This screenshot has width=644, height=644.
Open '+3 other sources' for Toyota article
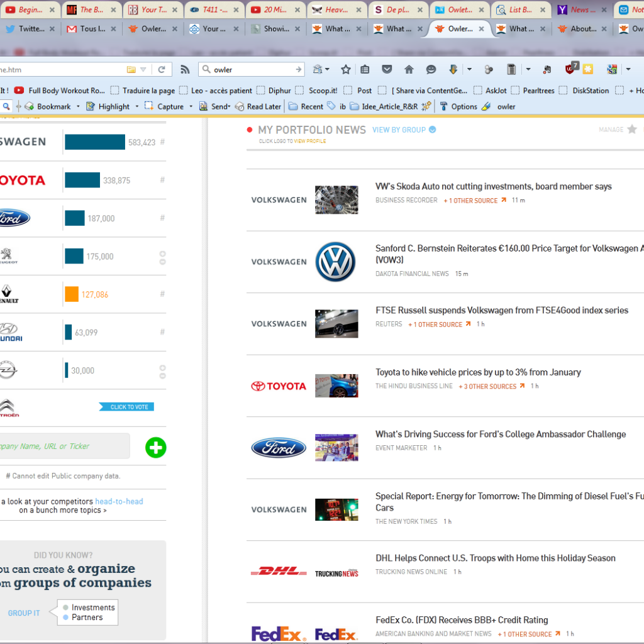[492, 386]
